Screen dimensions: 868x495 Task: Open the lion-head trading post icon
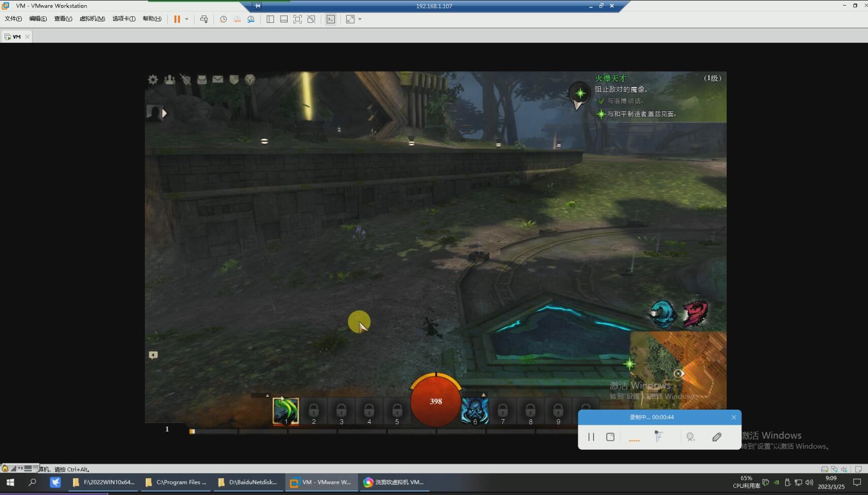pos(250,79)
